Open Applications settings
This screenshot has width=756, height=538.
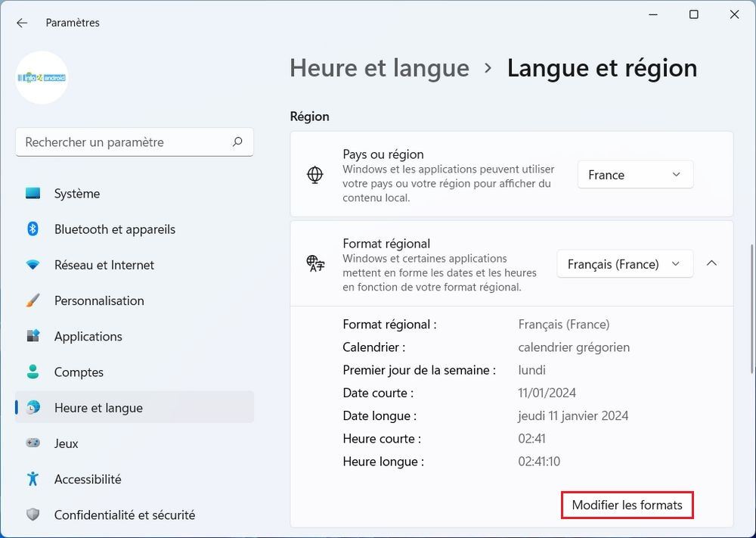pos(87,336)
